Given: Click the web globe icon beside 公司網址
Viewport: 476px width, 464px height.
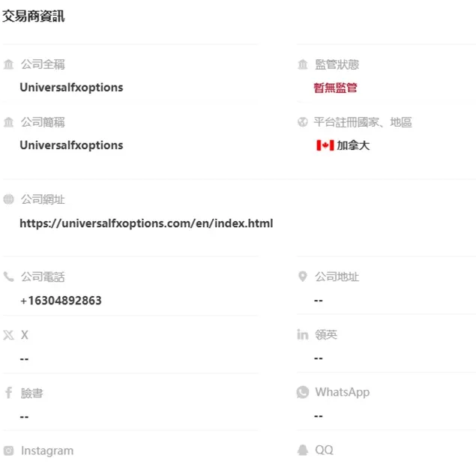Looking at the screenshot, I should point(8,199).
